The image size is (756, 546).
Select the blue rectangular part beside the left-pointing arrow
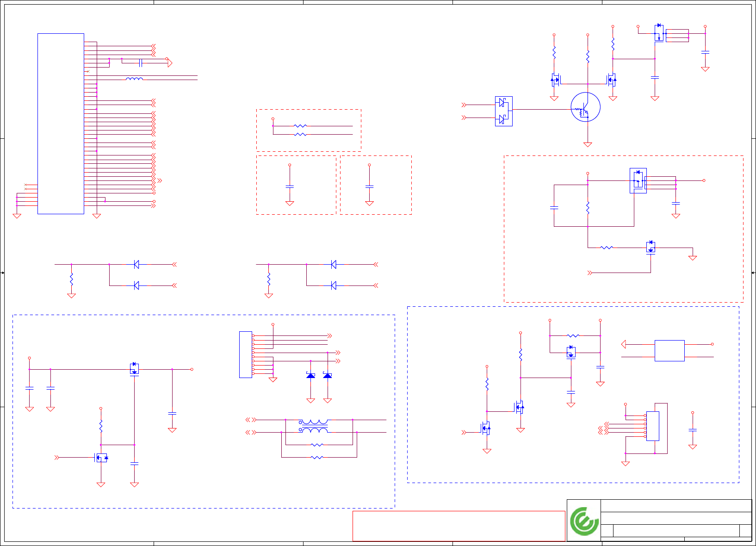(x=669, y=351)
